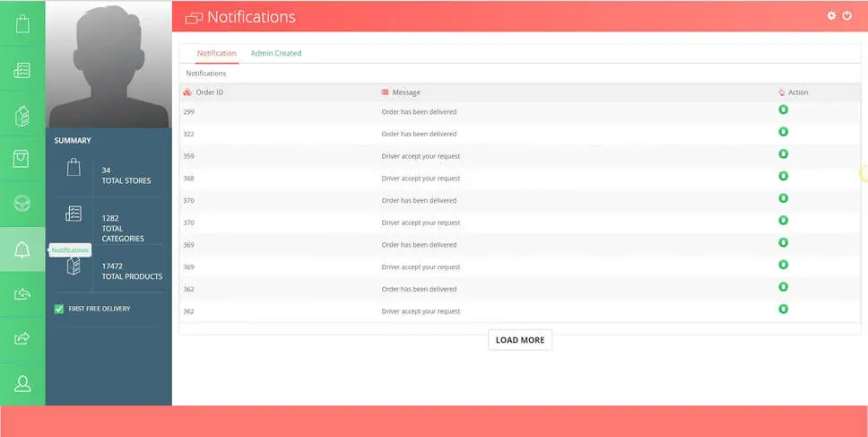
Task: Click the outgoing share-arrow sidebar icon
Action: [22, 338]
